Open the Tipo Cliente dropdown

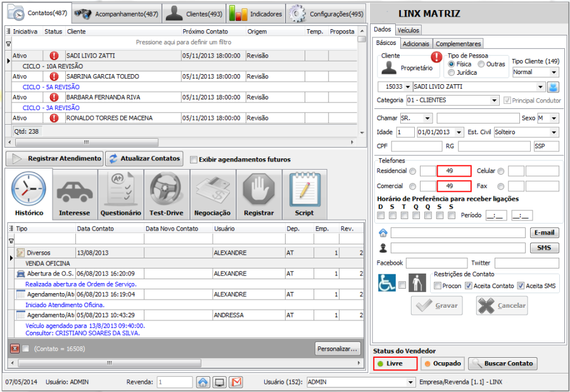point(554,72)
